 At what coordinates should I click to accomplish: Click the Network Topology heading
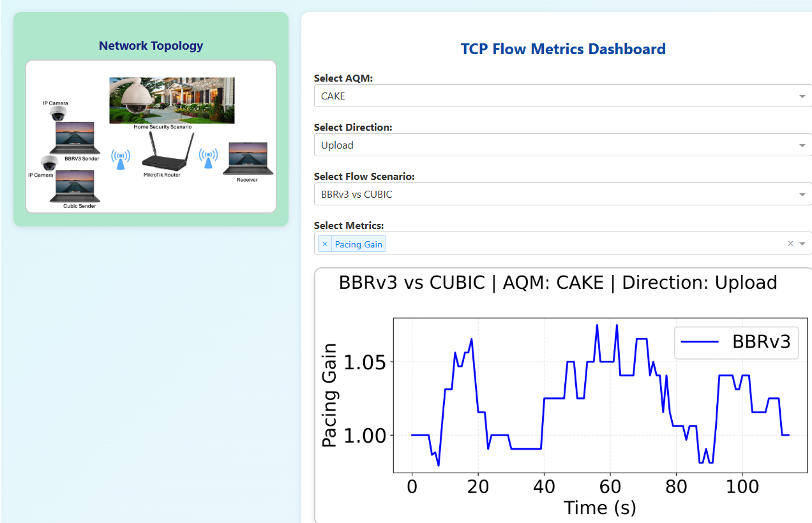(x=151, y=46)
